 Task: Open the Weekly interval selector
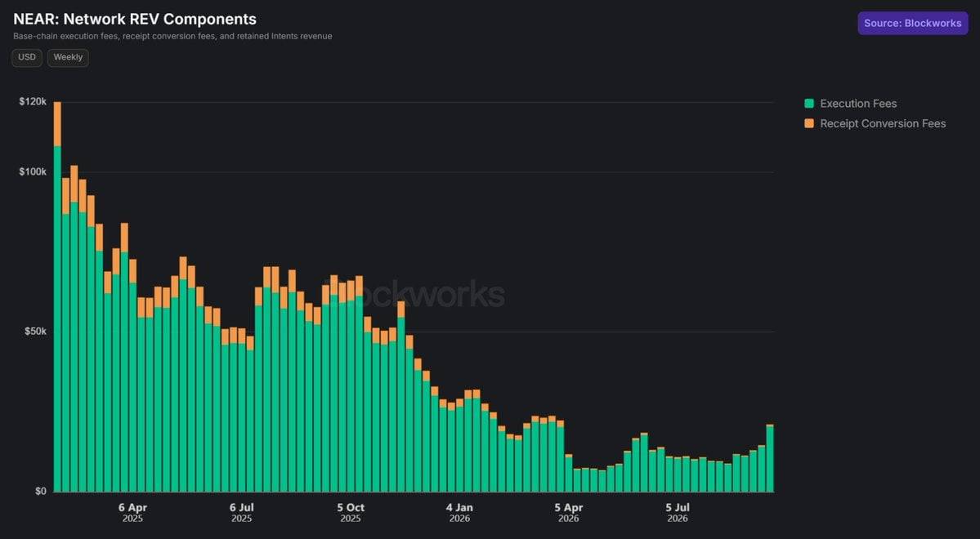tap(68, 57)
